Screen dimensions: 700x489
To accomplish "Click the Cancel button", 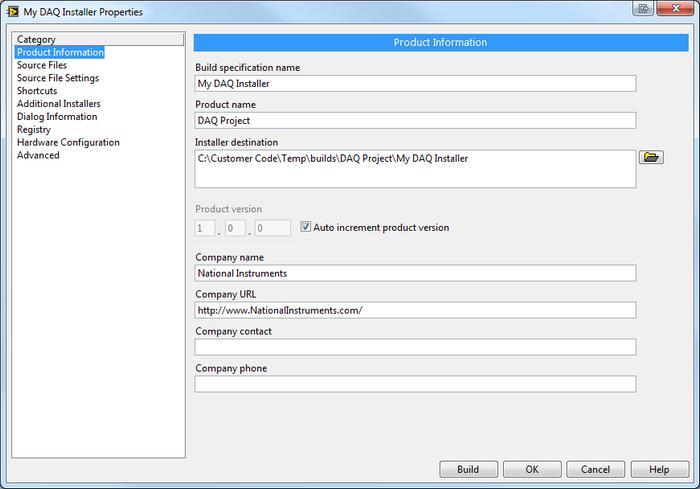I will coord(596,469).
